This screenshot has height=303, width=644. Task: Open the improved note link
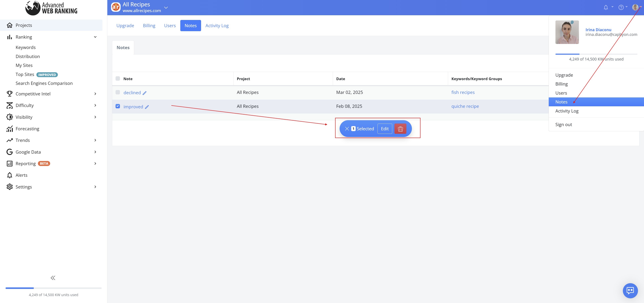point(133,107)
